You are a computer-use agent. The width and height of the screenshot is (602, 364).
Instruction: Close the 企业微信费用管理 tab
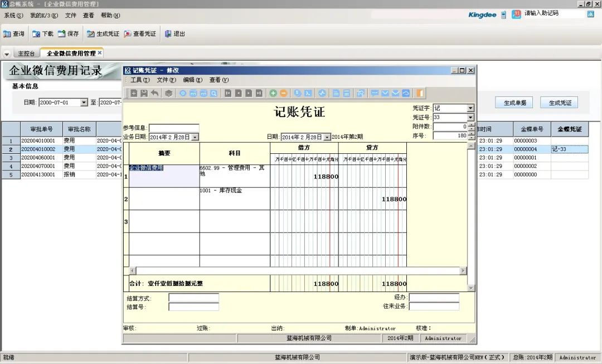click(x=100, y=52)
